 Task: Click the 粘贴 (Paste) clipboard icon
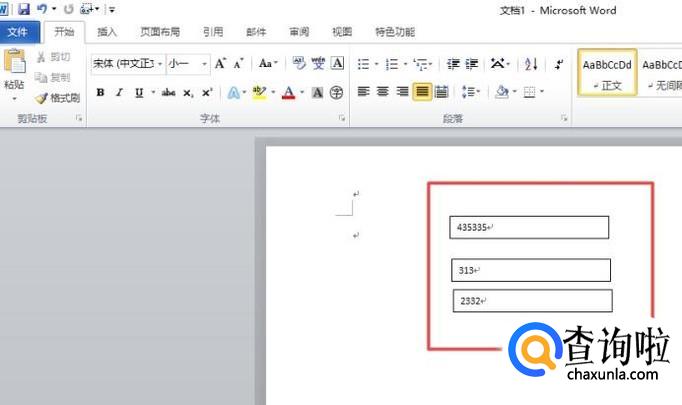[14, 62]
